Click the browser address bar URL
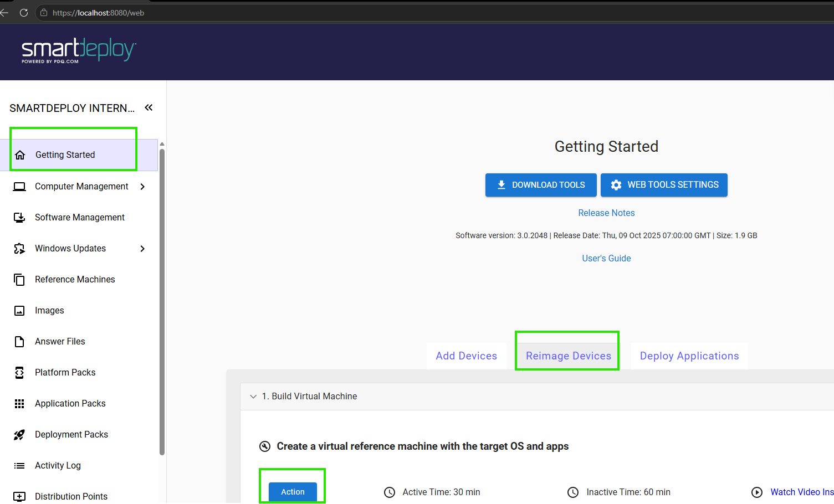 click(98, 13)
